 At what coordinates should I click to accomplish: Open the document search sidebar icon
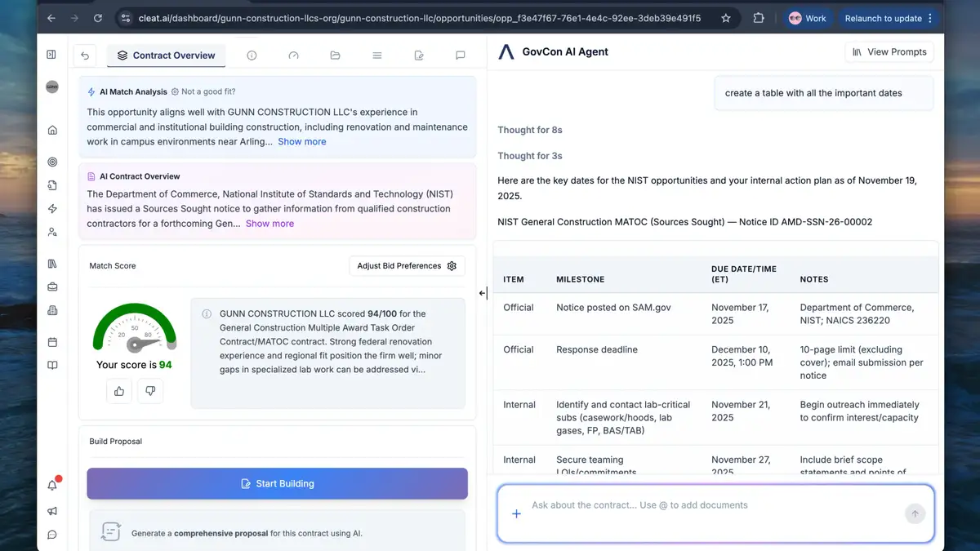[x=52, y=185]
